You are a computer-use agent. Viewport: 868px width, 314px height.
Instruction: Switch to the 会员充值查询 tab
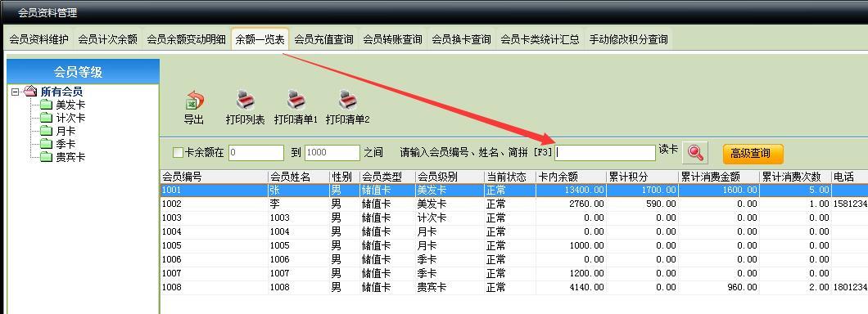[x=323, y=39]
